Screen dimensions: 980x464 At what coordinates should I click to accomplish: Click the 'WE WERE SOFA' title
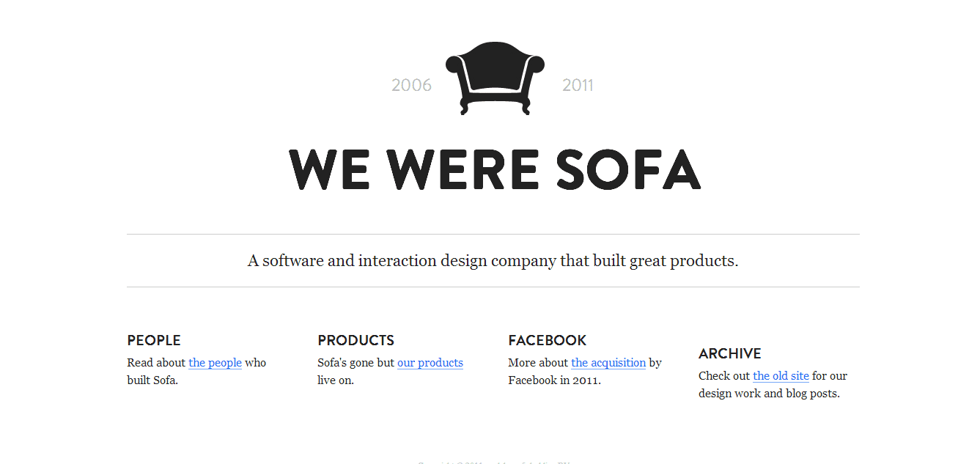495,169
